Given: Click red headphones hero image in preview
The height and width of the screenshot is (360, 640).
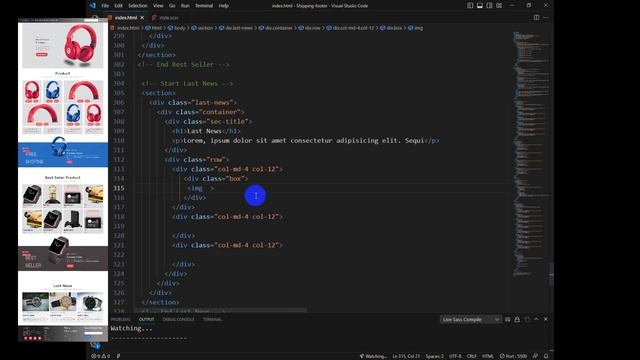Looking at the screenshot, I should [81, 45].
